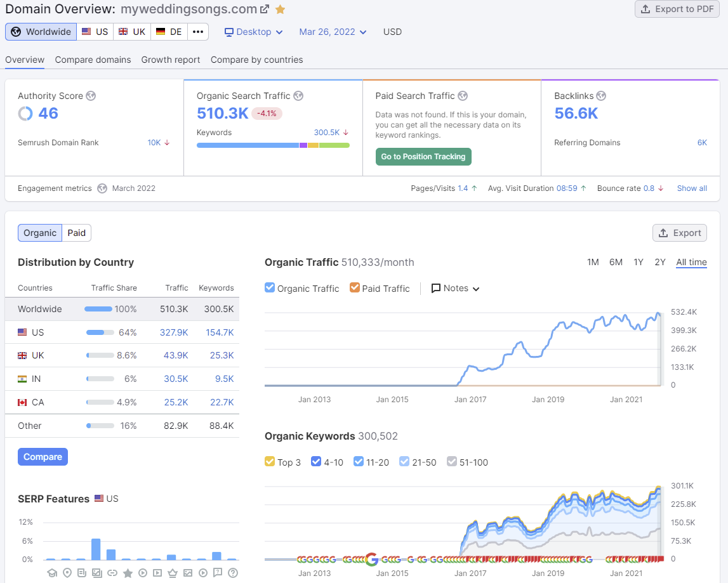Uncheck the Paid Traffic checkbox
Screen dimensions: 728x583
coord(355,288)
